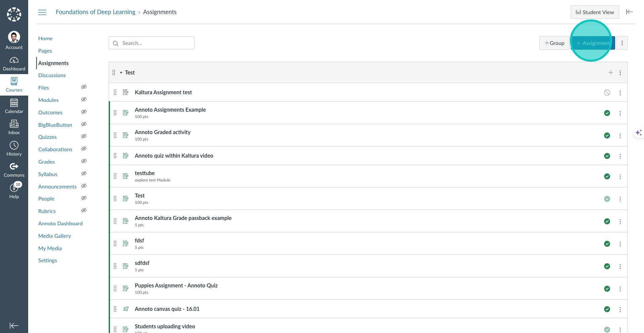Add a new assignment Group

554,43
